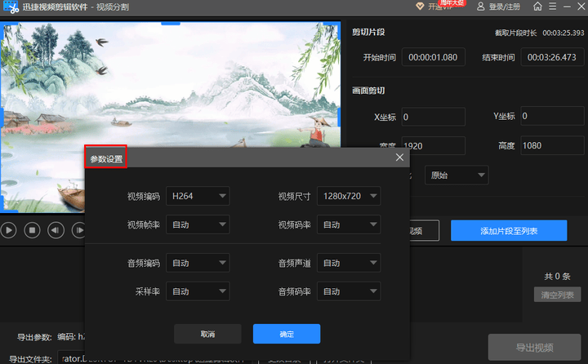Click the VIP diamond icon

pos(420,7)
